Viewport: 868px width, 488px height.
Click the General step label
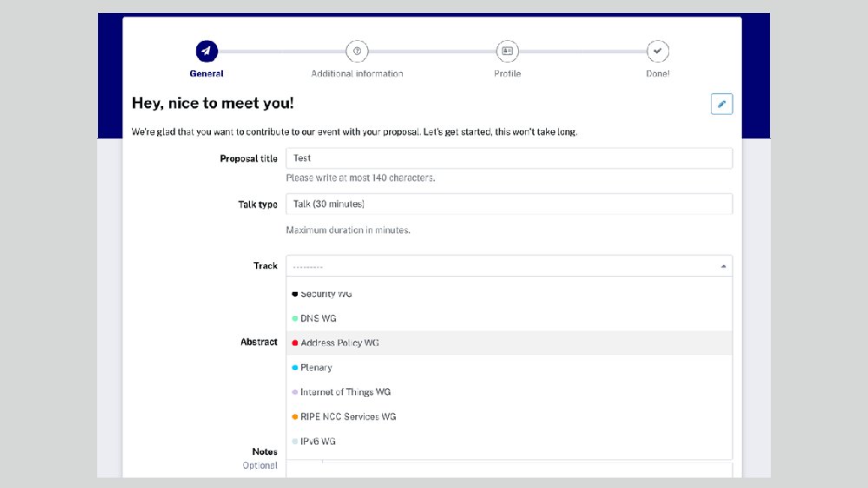tap(207, 74)
